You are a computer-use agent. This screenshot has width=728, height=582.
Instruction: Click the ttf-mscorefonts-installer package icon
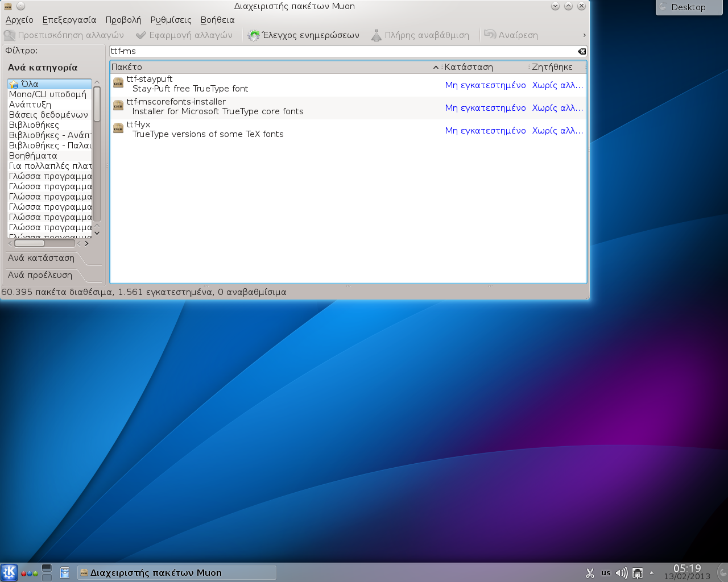coord(118,106)
